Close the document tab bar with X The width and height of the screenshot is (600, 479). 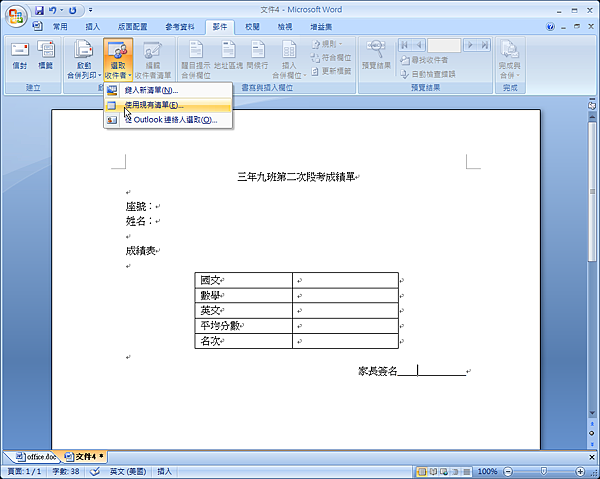click(591, 457)
